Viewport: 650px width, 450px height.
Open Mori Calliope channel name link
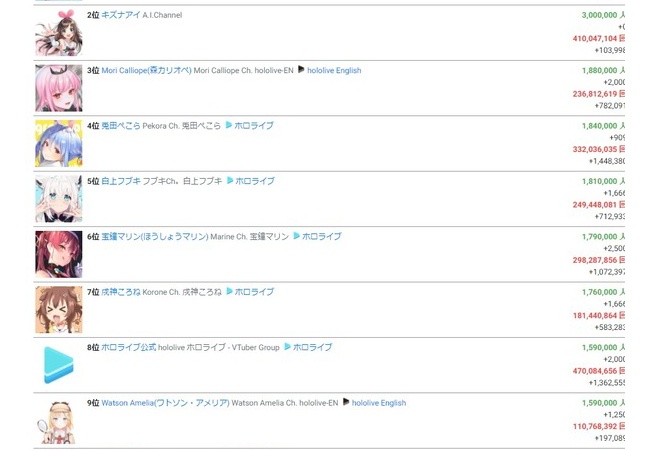146,70
